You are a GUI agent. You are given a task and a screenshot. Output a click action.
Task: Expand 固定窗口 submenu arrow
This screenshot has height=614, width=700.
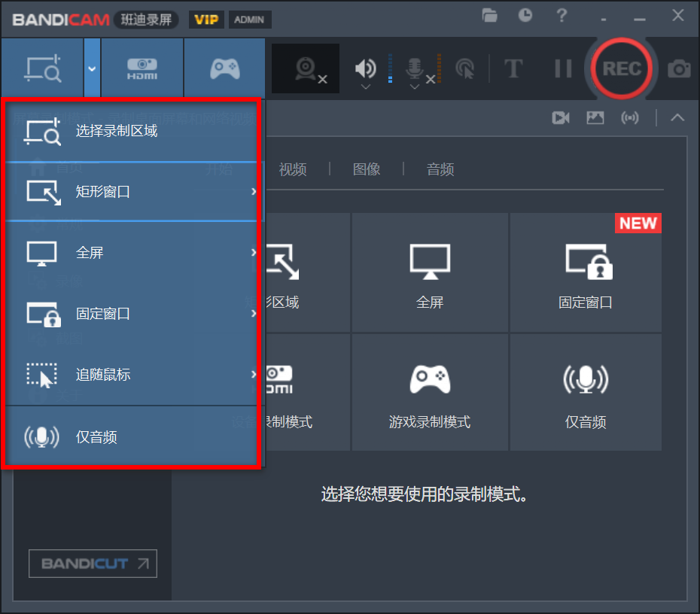coord(253,314)
